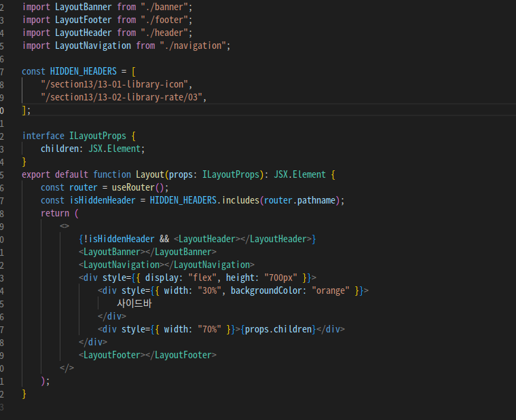Click the "./footer" import path string

[164, 20]
